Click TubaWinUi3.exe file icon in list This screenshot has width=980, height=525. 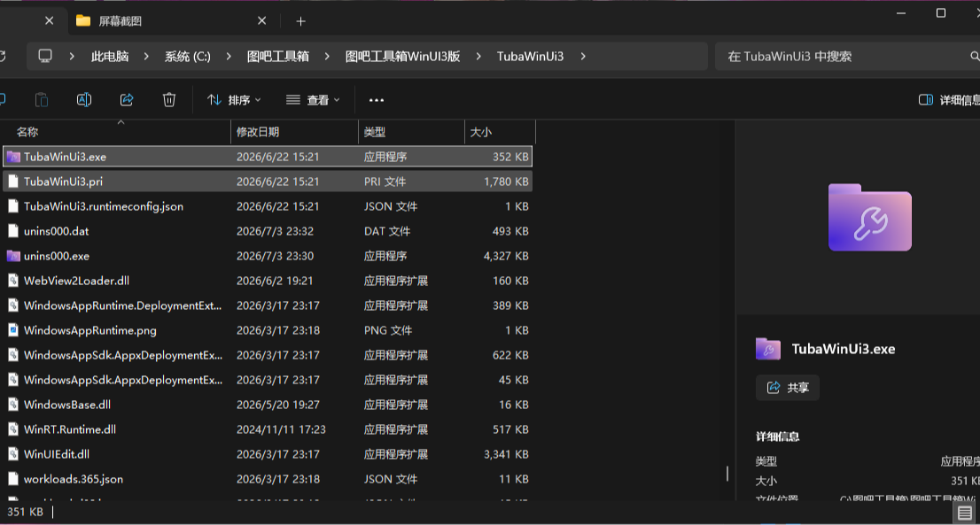click(x=13, y=157)
